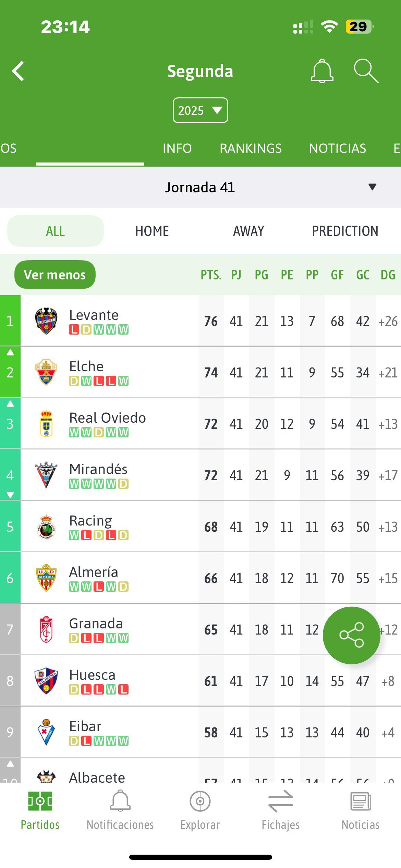Open the 2025 season dropdown

200,110
